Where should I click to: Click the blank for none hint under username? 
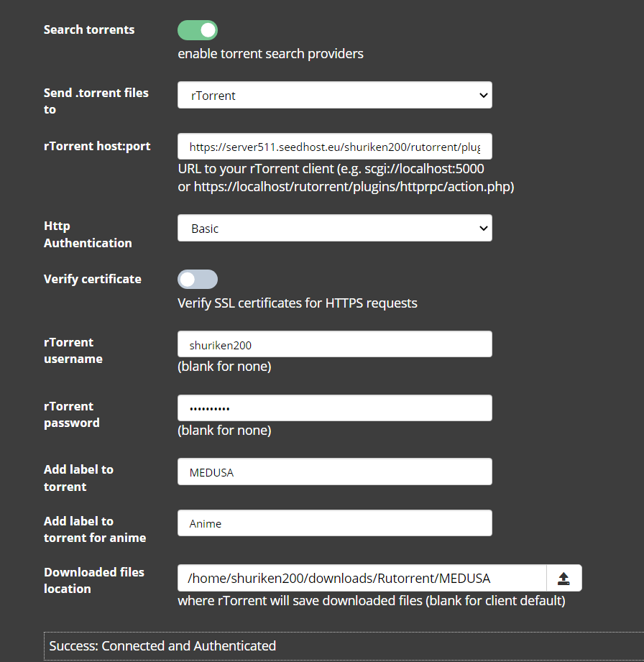pos(223,366)
